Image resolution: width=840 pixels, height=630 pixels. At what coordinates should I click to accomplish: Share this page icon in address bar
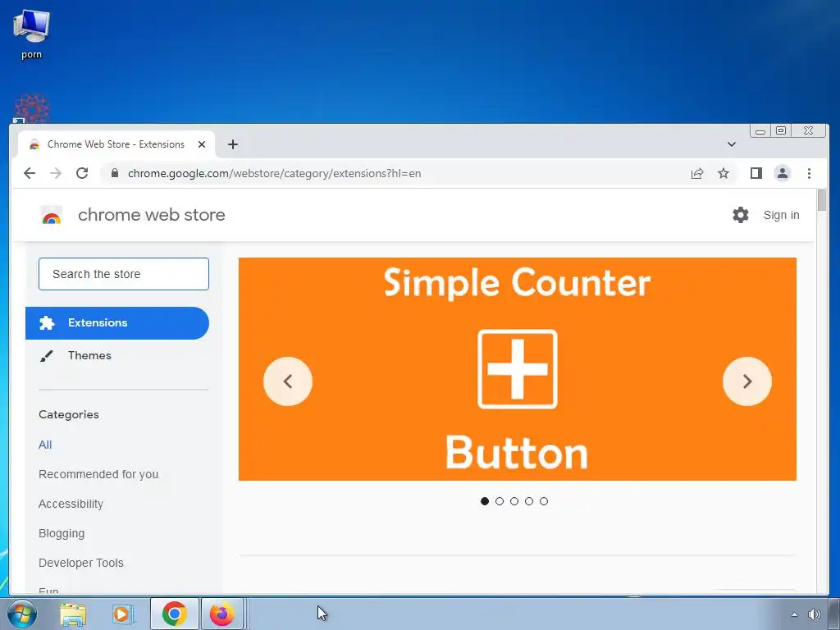click(x=697, y=173)
